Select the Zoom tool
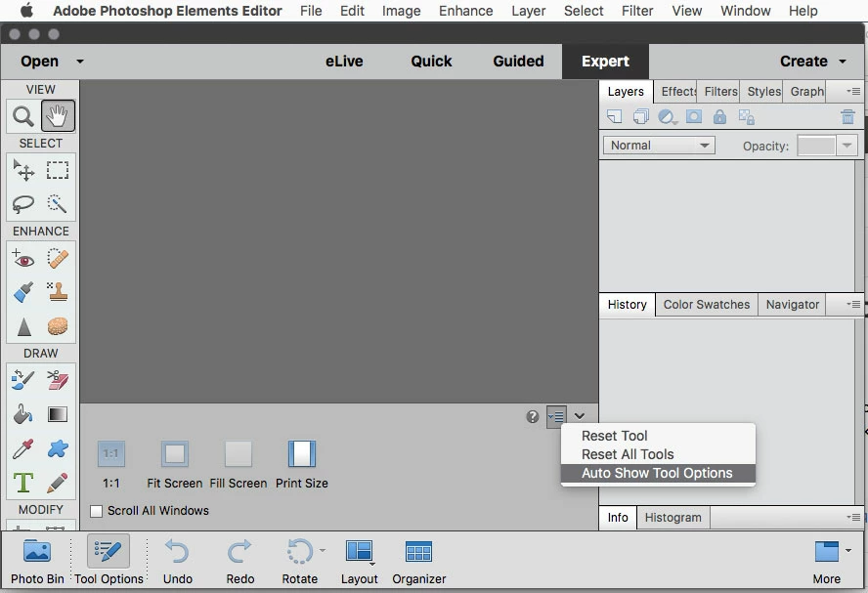Viewport: 868px width, 593px height. point(23,116)
